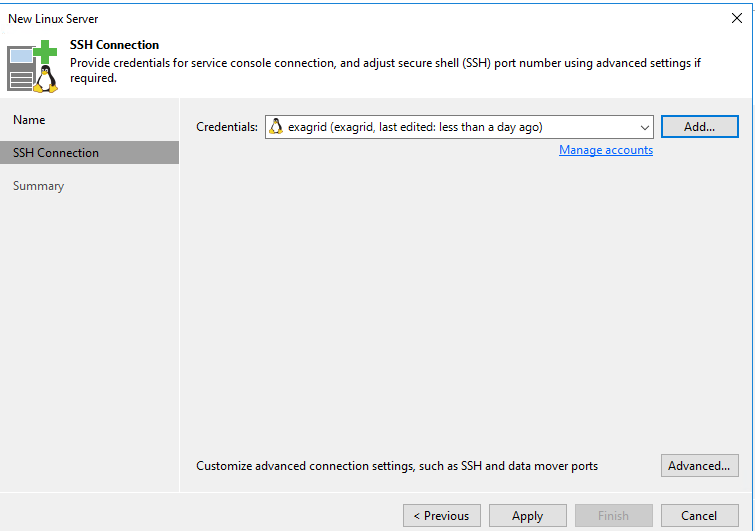Click the Add... credentials button
This screenshot has width=755, height=531.
coord(700,127)
